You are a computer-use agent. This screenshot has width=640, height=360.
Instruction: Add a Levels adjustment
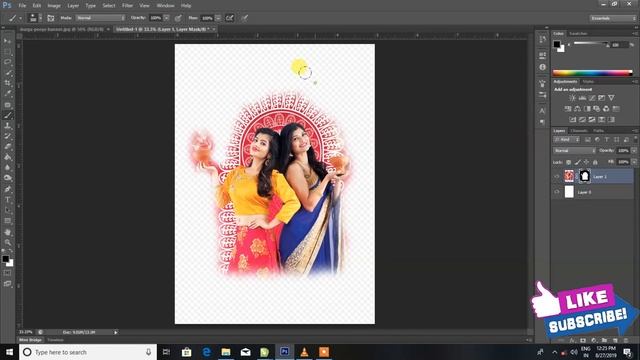point(582,98)
